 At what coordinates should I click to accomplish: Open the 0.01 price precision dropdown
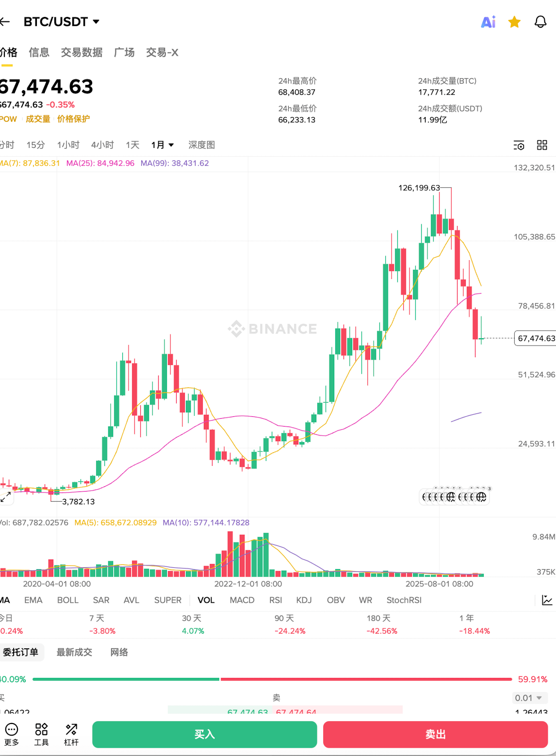click(530, 698)
